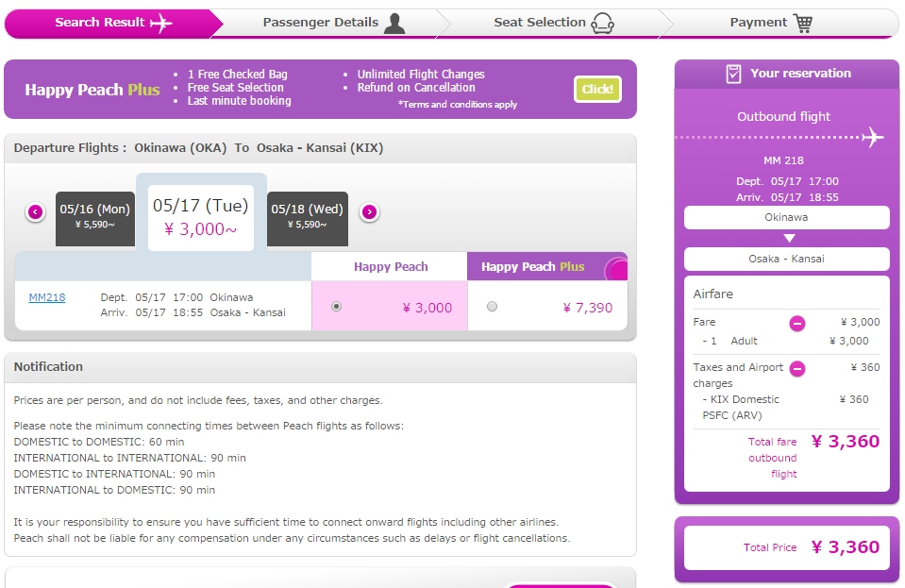Select the 05/17 (Tue) date tab
This screenshot has height=588, width=905.
coord(201,217)
